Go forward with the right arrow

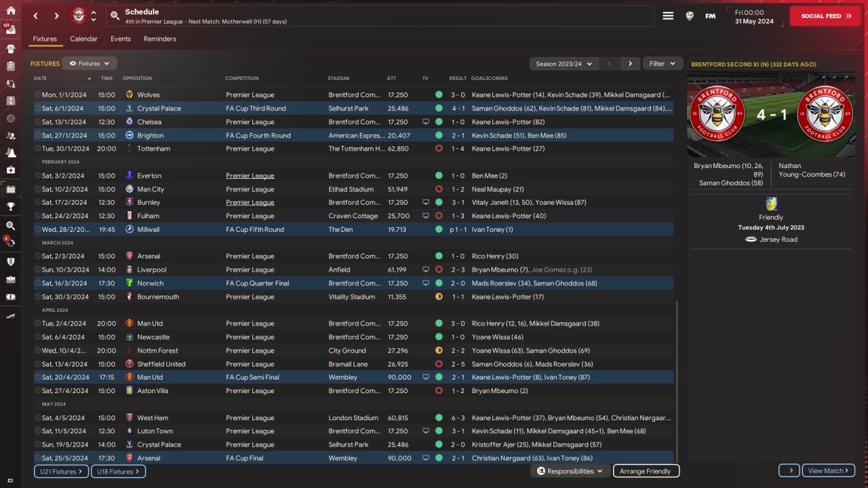pos(56,16)
